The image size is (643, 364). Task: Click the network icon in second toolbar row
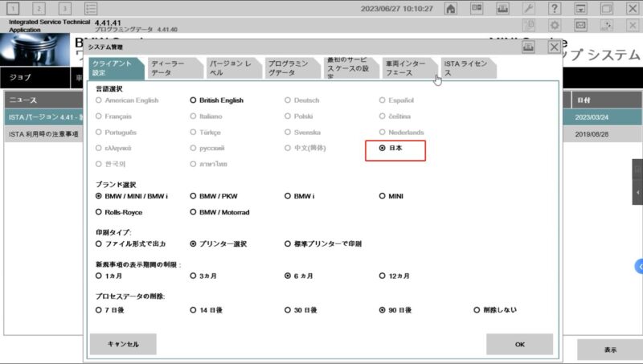607,26
